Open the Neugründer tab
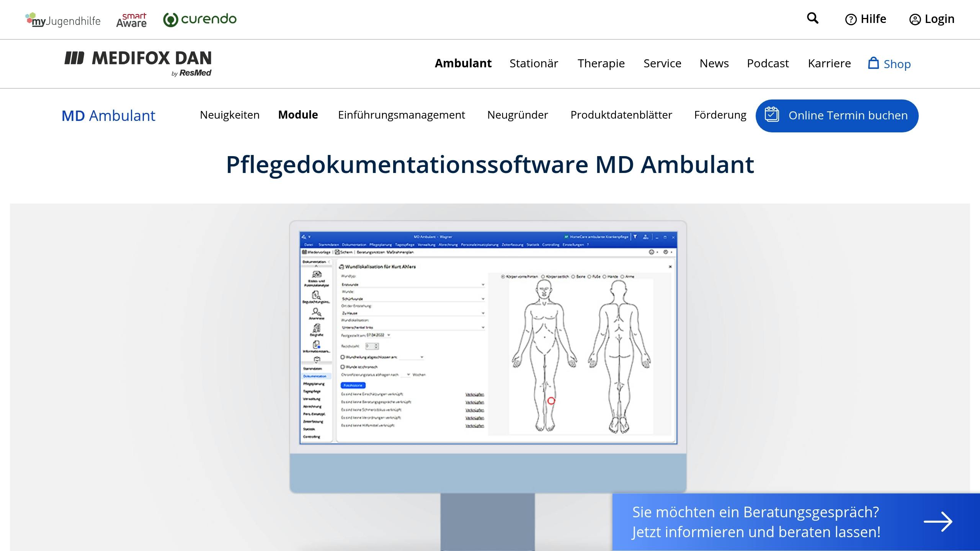 click(x=518, y=115)
